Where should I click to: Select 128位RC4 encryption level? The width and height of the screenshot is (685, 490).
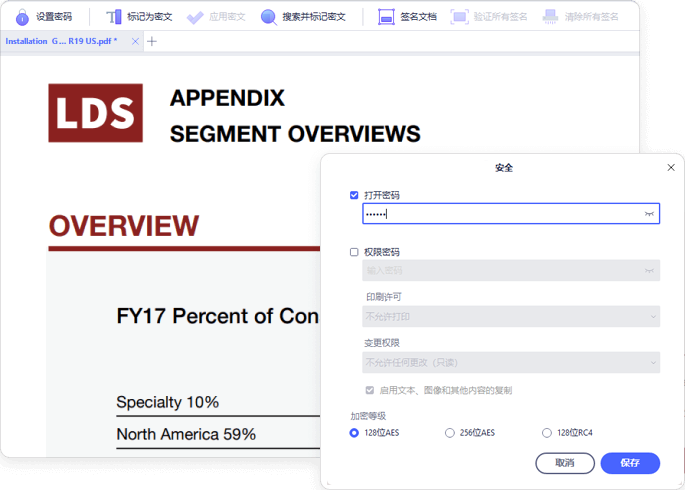[x=546, y=433]
